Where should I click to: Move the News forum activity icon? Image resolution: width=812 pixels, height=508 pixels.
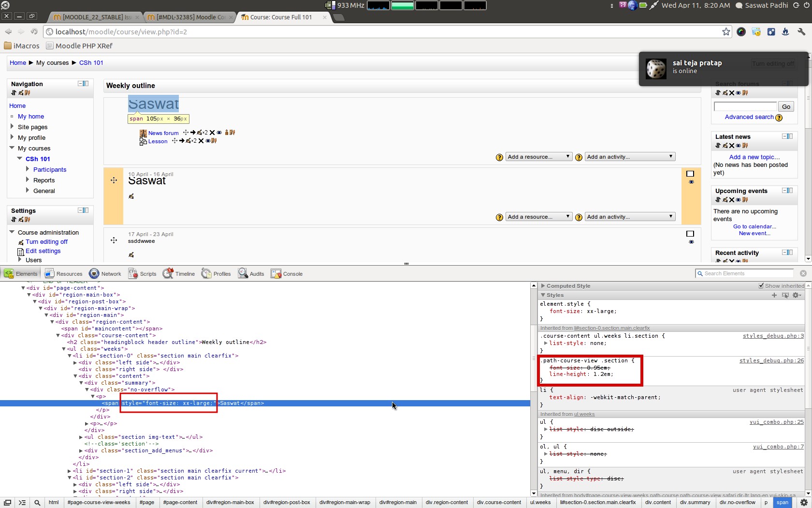click(186, 132)
